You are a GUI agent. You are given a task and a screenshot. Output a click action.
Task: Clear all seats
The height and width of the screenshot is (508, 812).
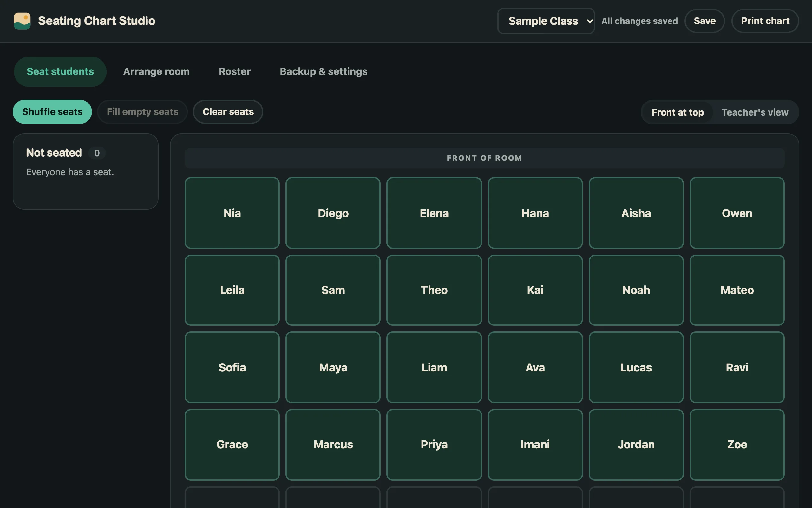[228, 112]
